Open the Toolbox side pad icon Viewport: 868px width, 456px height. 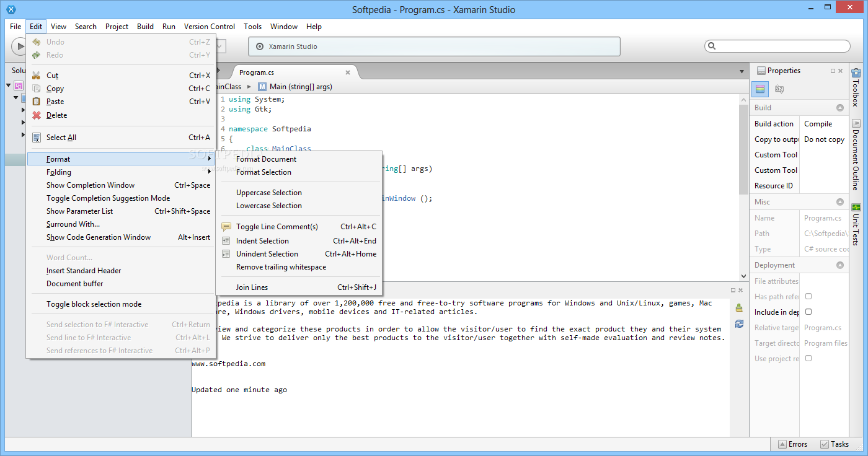(856, 73)
